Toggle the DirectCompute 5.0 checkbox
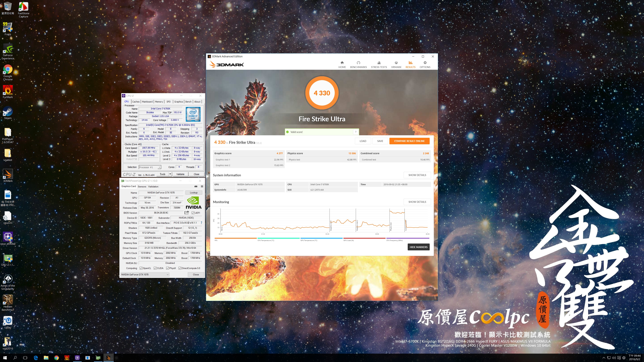 (180, 268)
